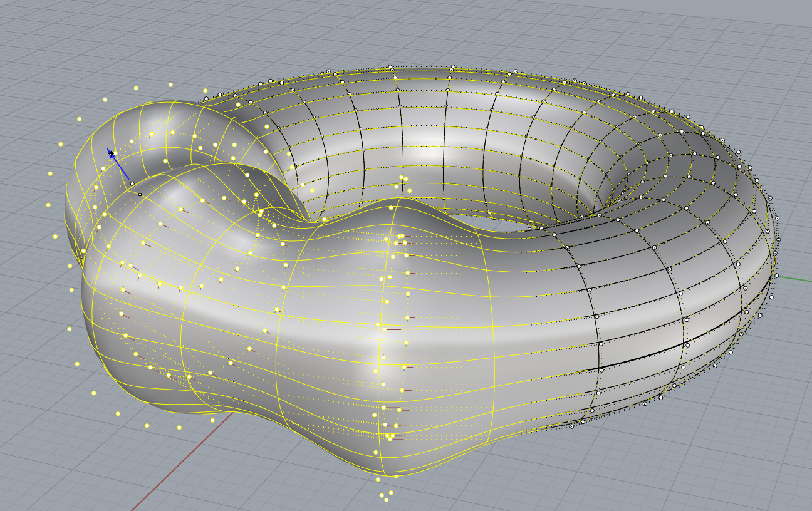Pick the leftmost yellow control point in the viewport
The height and width of the screenshot is (511, 812).
(x=48, y=205)
